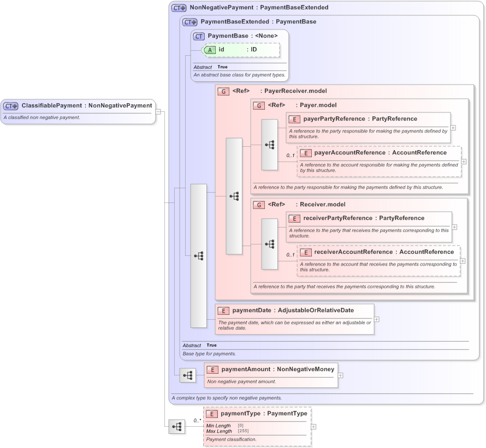Click Abstract True under PaymentBaseExtended
The width and height of the screenshot is (486, 448).
coord(200,345)
